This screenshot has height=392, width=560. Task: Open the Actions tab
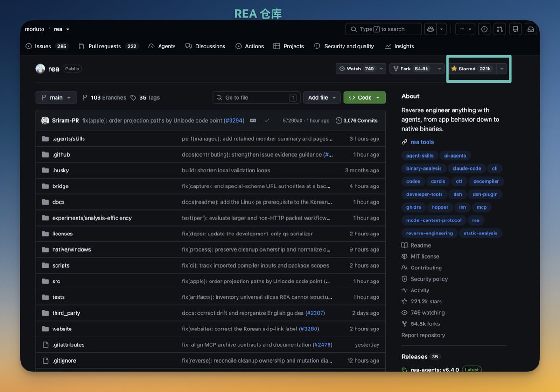point(250,46)
